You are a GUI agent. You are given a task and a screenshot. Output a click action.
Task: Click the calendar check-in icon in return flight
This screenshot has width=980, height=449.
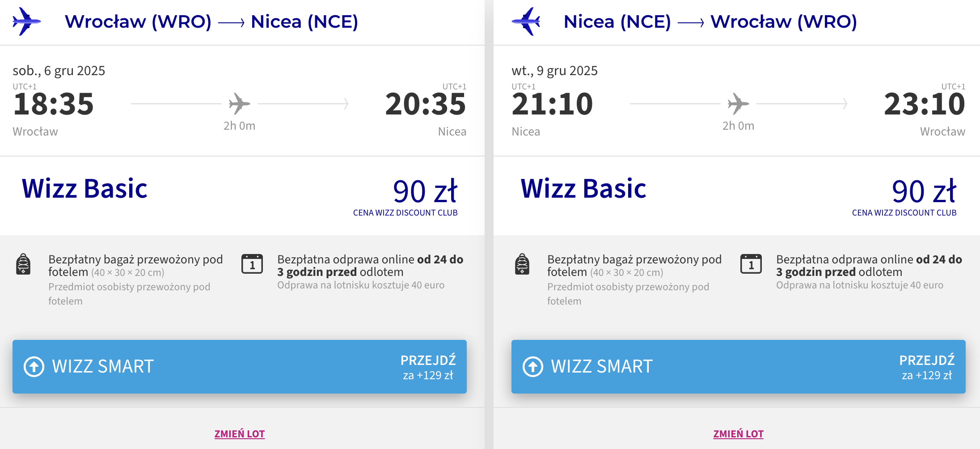click(x=751, y=264)
